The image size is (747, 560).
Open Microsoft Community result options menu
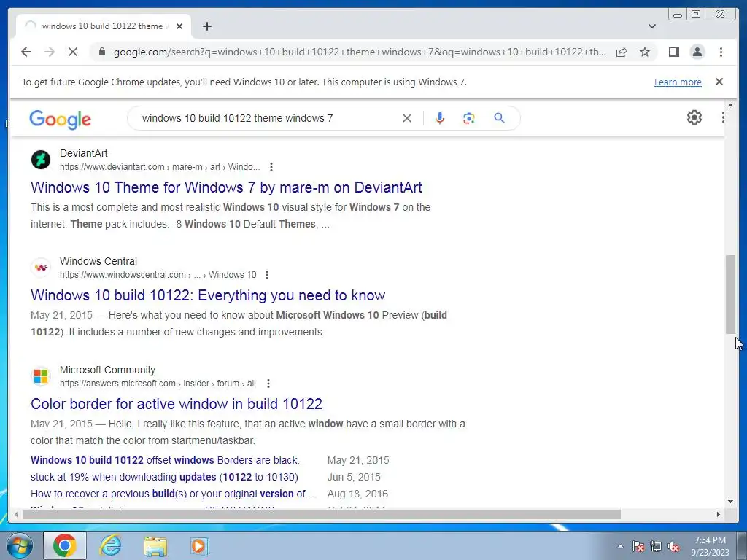(x=268, y=384)
